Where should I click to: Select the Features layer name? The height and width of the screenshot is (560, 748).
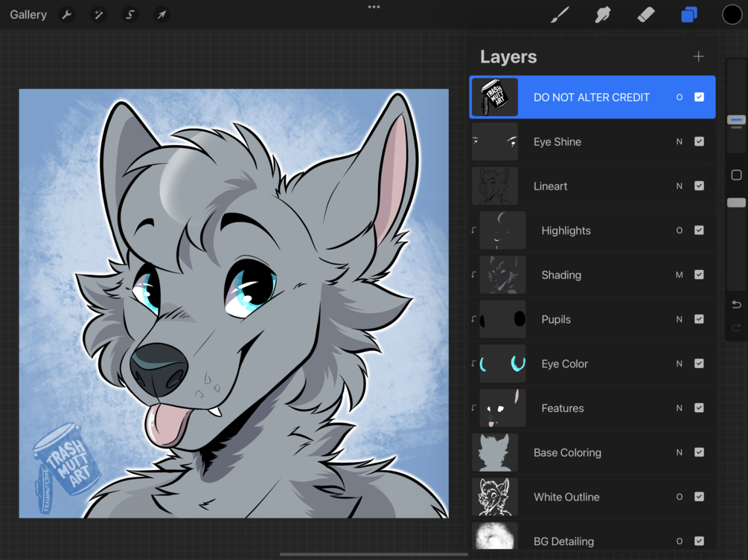(563, 408)
